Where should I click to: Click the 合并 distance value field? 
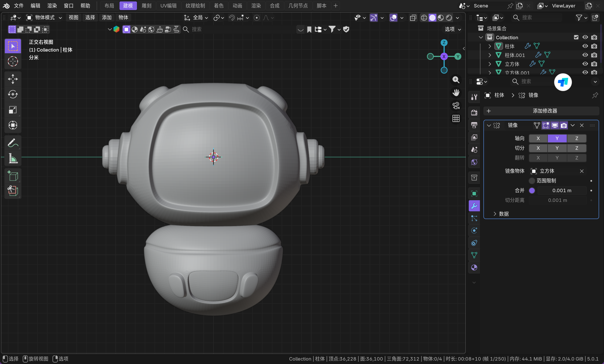click(562, 190)
